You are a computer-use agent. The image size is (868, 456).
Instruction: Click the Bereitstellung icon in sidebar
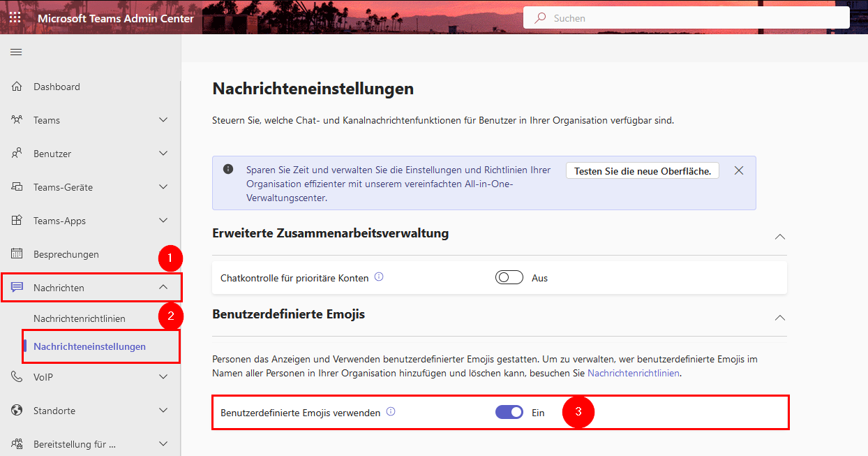pyautogui.click(x=17, y=444)
